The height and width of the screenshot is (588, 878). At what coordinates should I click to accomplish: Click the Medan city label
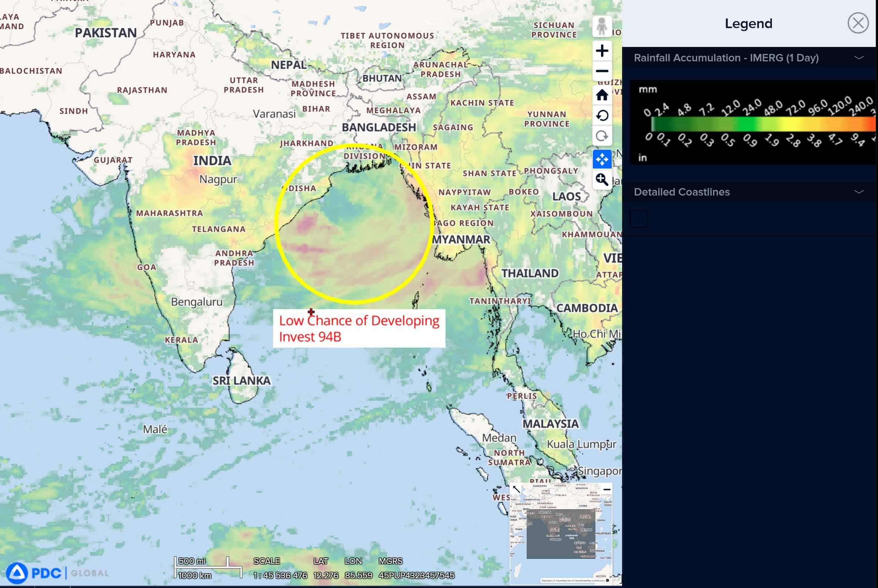(x=499, y=438)
